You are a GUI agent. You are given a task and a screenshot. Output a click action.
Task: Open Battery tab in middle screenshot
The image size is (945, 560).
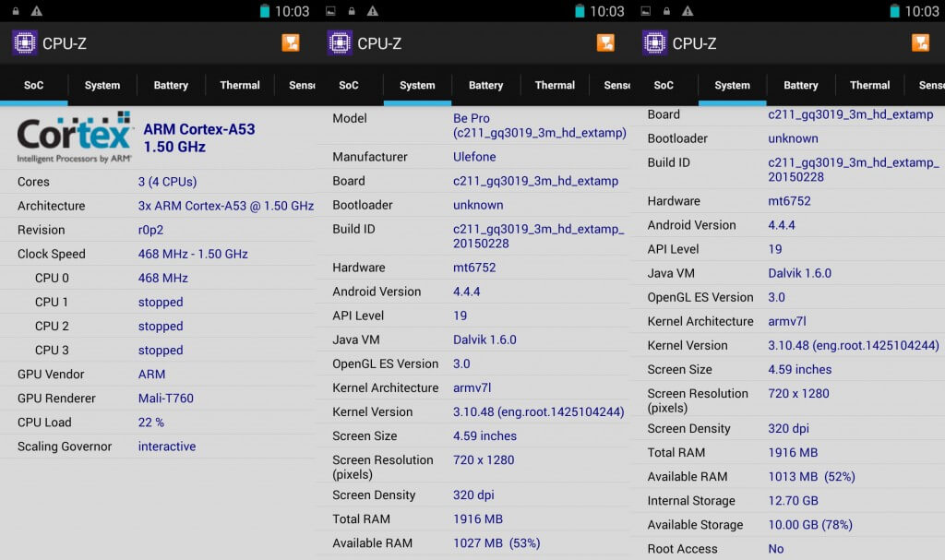(x=485, y=85)
